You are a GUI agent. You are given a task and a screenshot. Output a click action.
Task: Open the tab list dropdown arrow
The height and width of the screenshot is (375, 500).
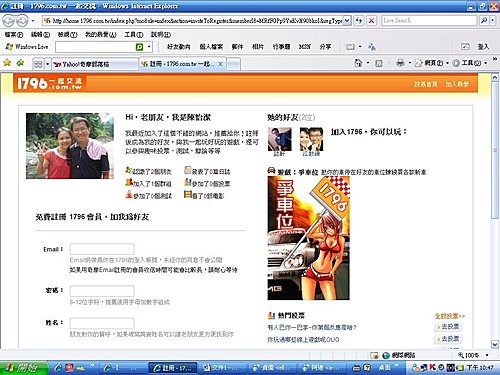point(48,64)
